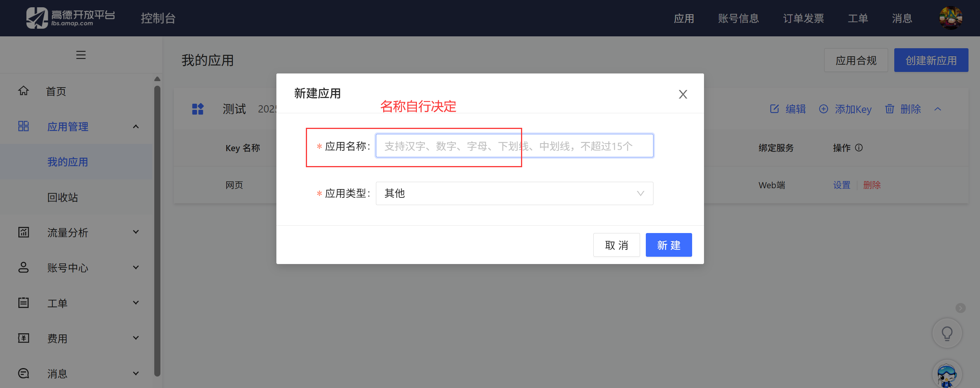The image size is (980, 388).
Task: Click the 取消 button
Action: (x=616, y=245)
